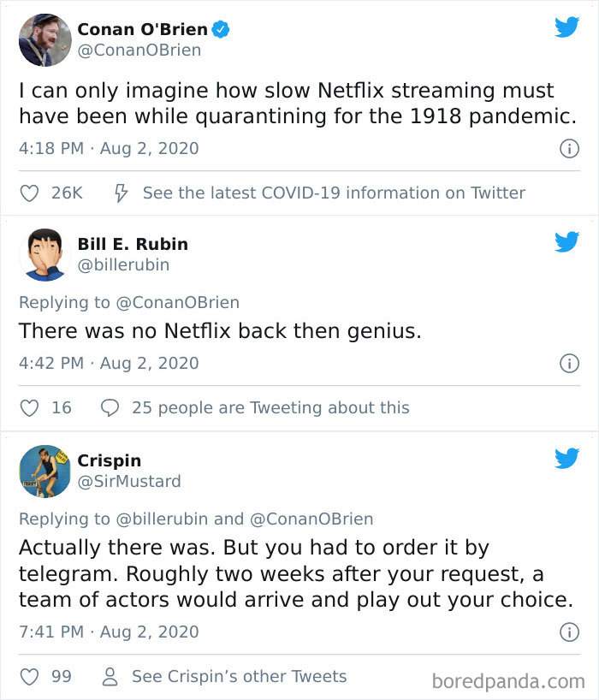Click 25 people are Tweeting about this
Screen dimensions: 599x700
click(x=270, y=407)
